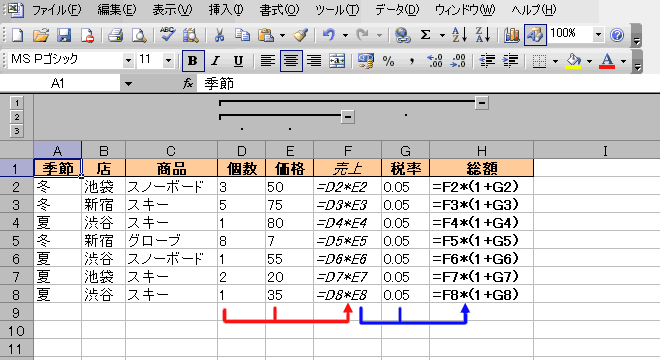Apply comma style
This screenshot has width=660, height=360.
(412, 61)
